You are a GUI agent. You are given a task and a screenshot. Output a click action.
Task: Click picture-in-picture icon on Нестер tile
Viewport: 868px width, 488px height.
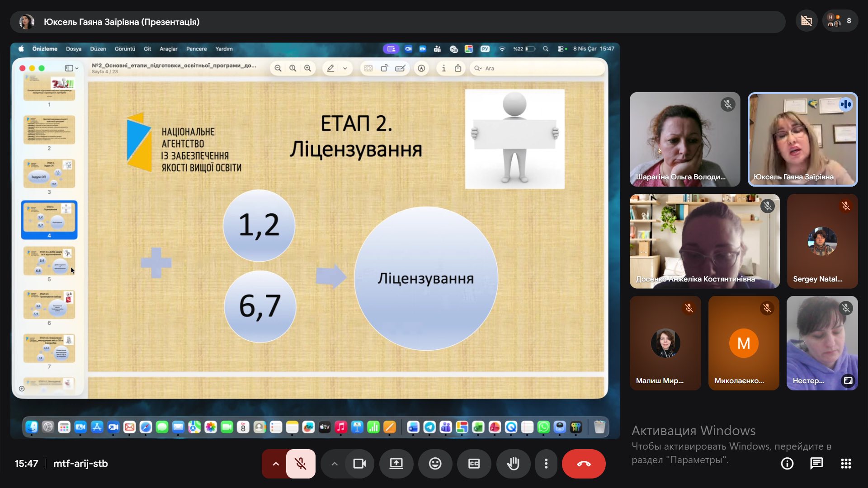[x=848, y=380]
